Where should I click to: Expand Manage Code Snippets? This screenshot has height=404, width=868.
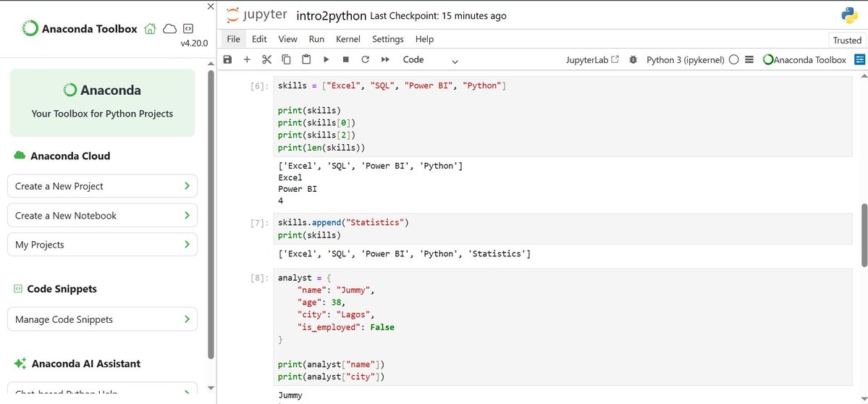pos(102,319)
